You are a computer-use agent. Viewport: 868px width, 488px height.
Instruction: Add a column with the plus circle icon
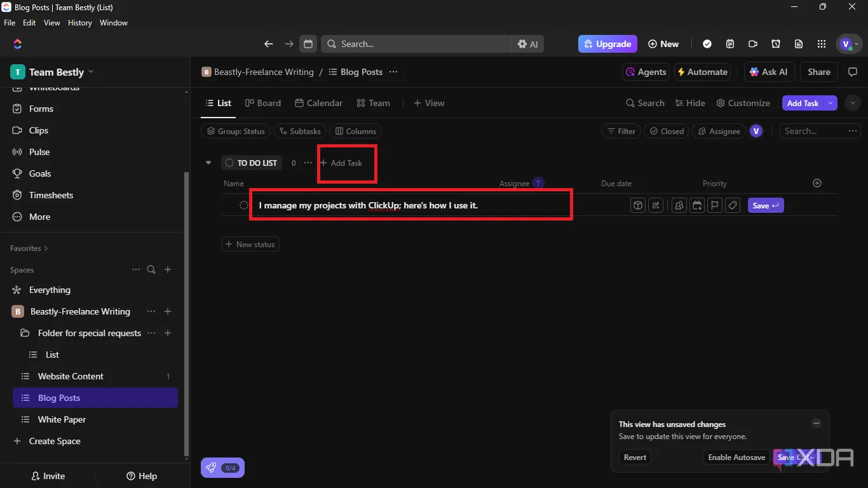817,183
